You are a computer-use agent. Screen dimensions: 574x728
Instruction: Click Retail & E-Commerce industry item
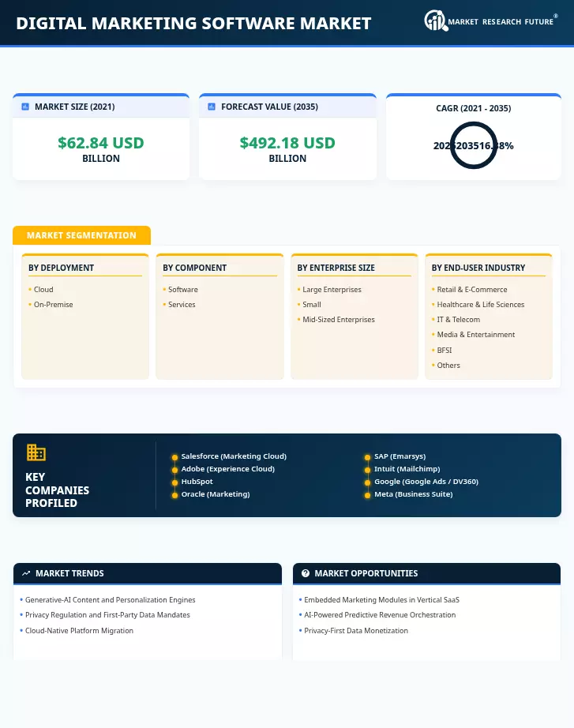coord(472,290)
